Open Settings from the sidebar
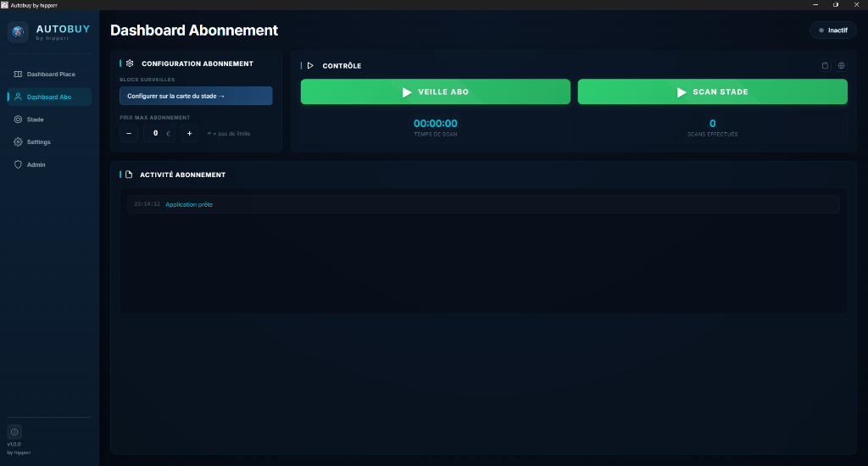Viewport: 868px width, 466px height. (49, 142)
